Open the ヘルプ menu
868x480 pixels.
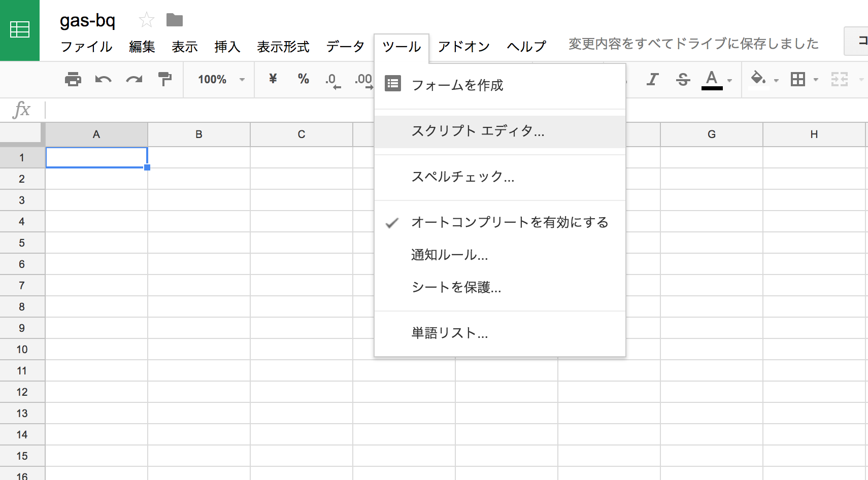526,47
